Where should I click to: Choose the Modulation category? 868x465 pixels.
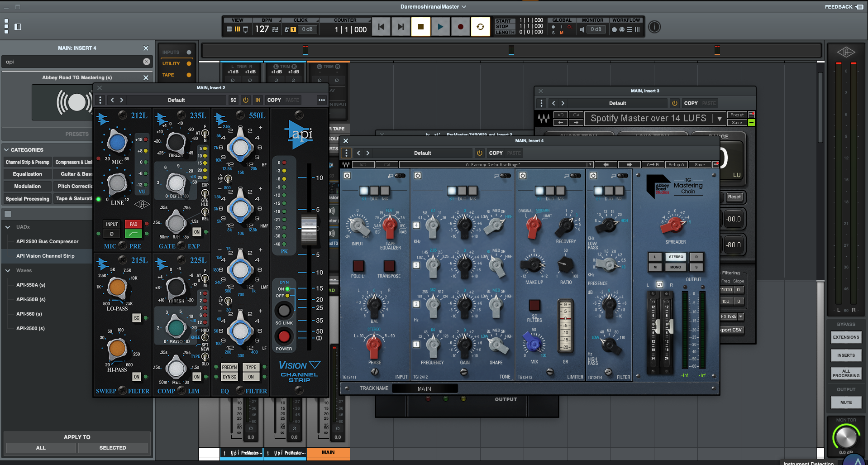27,186
